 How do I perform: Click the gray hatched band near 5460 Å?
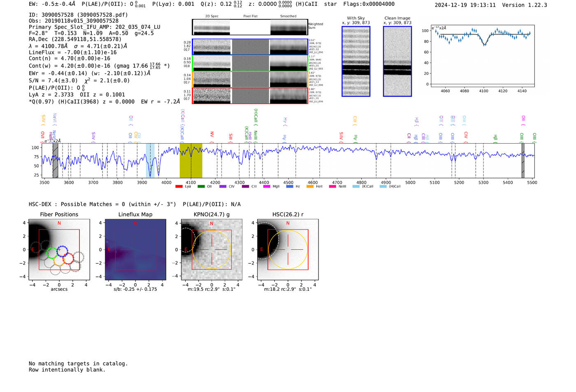(523, 160)
